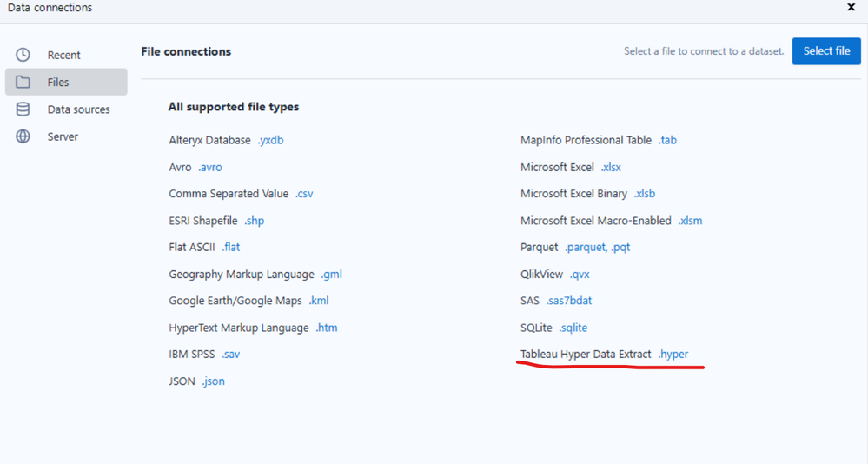Click the 'Flat ASCII' label
Image resolution: width=868 pixels, height=464 pixels.
[192, 247]
